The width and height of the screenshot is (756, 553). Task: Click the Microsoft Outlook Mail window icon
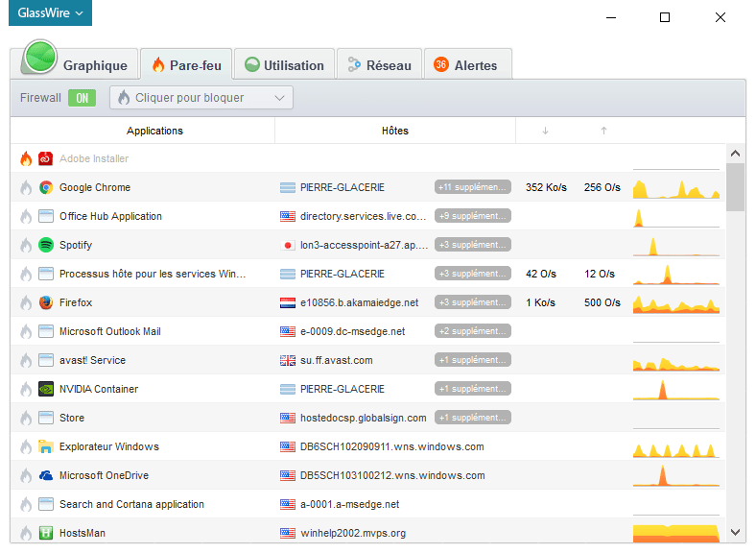[46, 331]
